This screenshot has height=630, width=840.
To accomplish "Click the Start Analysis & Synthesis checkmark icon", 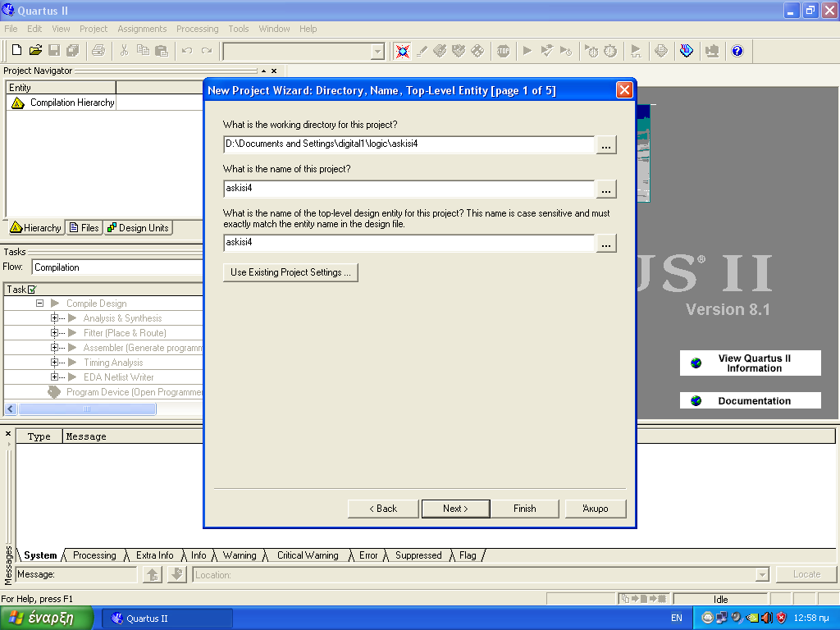I will click(x=546, y=51).
